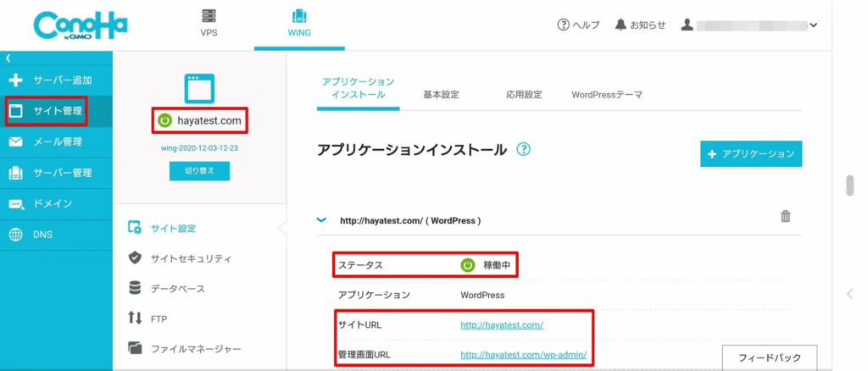Click the フィードバック button
The image size is (868, 371).
[x=769, y=357]
